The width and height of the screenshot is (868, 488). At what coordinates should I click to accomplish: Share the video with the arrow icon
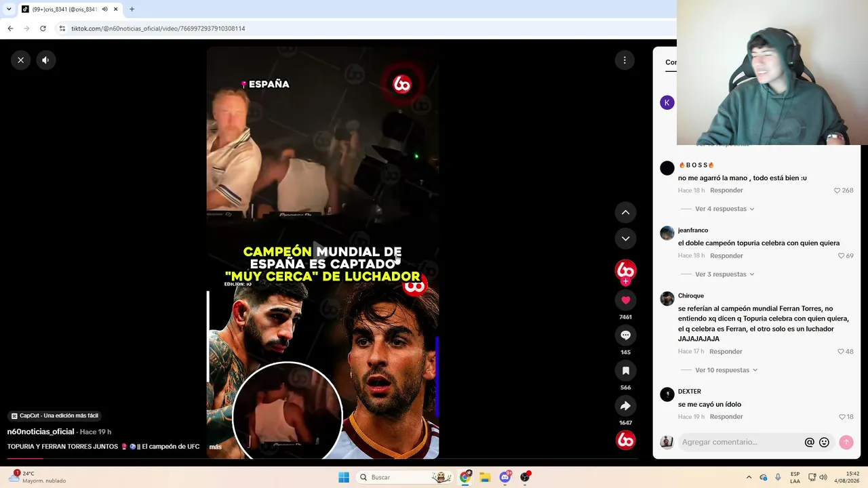[x=625, y=405]
